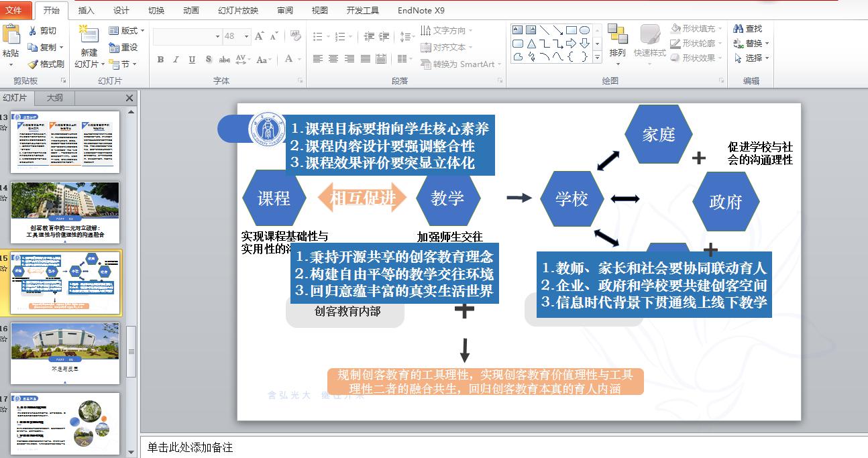
Task: Switch to the 插入 ribbon tab
Action: pyautogui.click(x=88, y=10)
